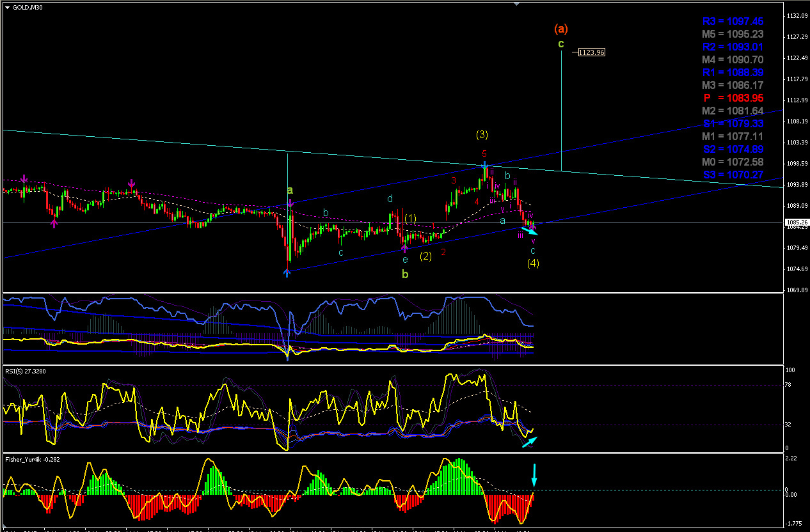Screen dimensions: 810x532
Task: Click the 1108.19 price axis value
Action: [x=796, y=121]
